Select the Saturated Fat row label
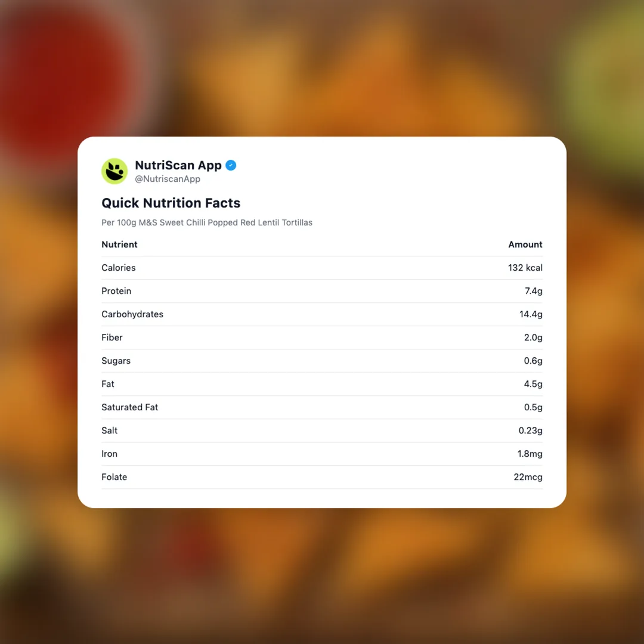Screen dimensions: 644x644 pyautogui.click(x=130, y=407)
